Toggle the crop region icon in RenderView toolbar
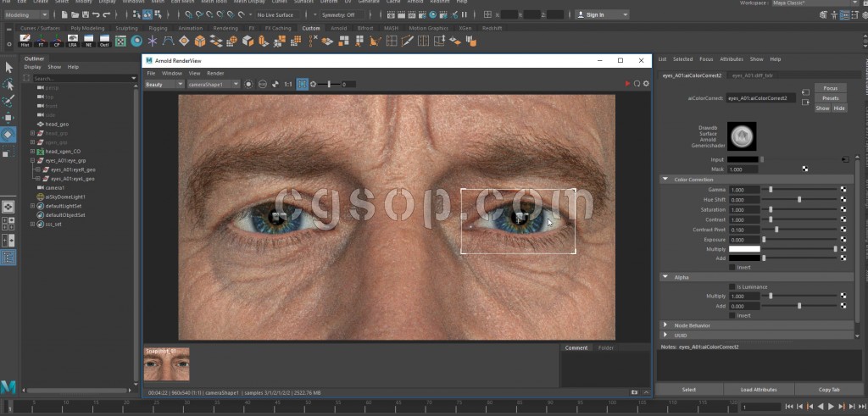868x416 pixels. (302, 84)
